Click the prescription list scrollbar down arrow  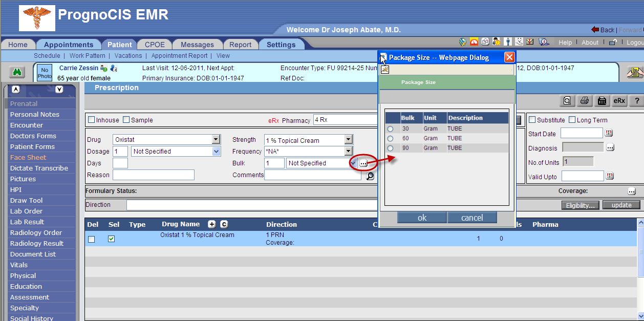pyautogui.click(x=640, y=315)
